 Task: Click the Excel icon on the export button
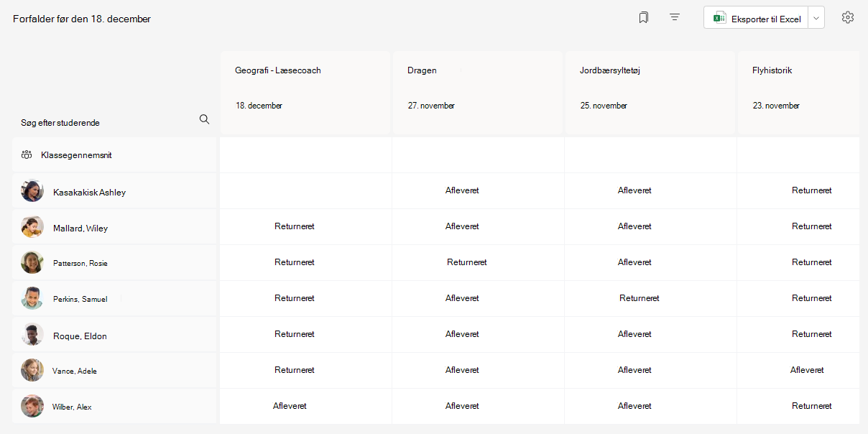(719, 19)
